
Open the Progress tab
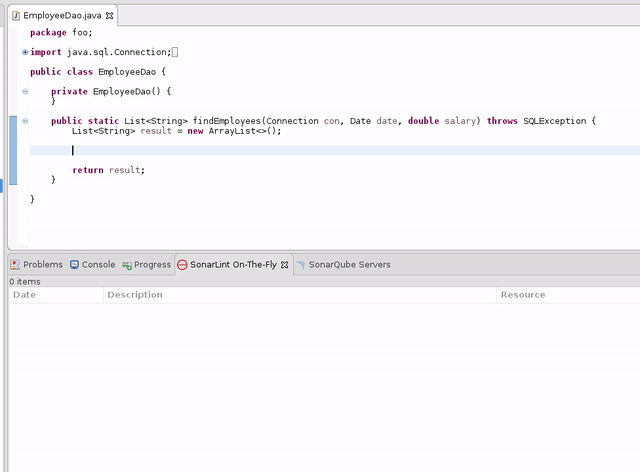[x=147, y=265]
